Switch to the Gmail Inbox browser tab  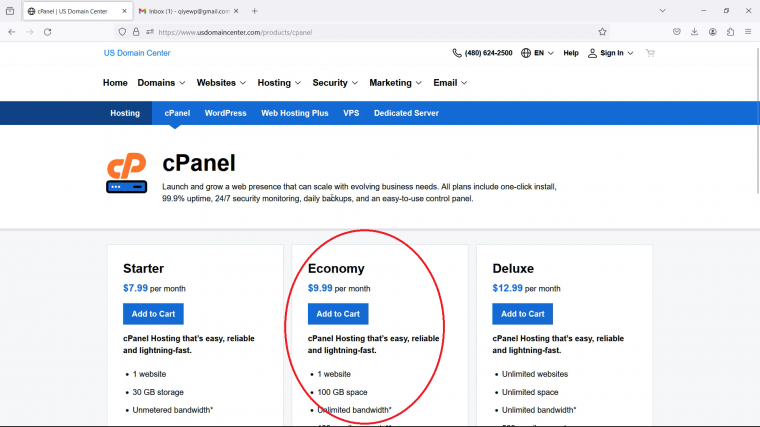coord(189,11)
